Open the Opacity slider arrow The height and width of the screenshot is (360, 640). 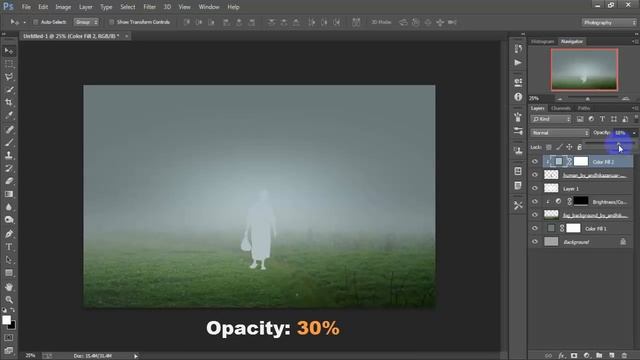(x=634, y=133)
